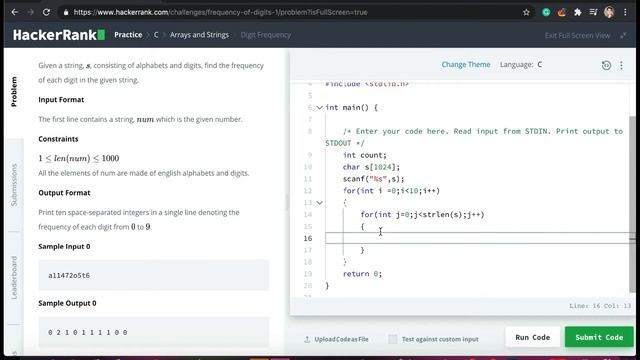Click the browser forward arrow
Image resolution: width=640 pixels, height=360 pixels.
pyautogui.click(x=31, y=12)
